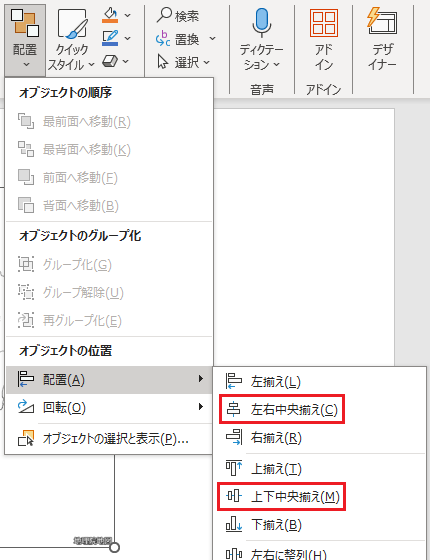Click the slide shape resize handle circle
430x560 pixels.
[115, 547]
